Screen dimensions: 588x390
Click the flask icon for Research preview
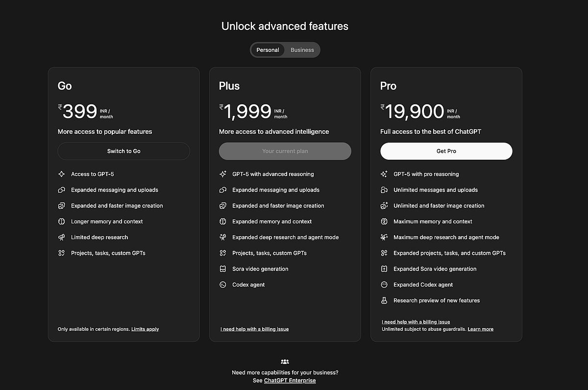click(384, 300)
